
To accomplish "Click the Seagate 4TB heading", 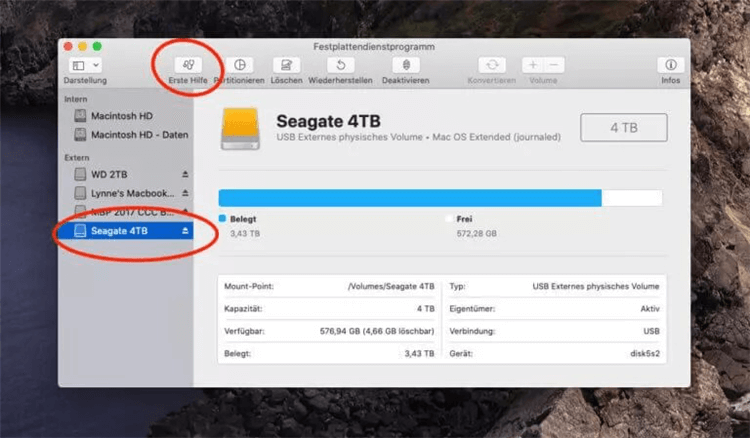I will tap(328, 121).
